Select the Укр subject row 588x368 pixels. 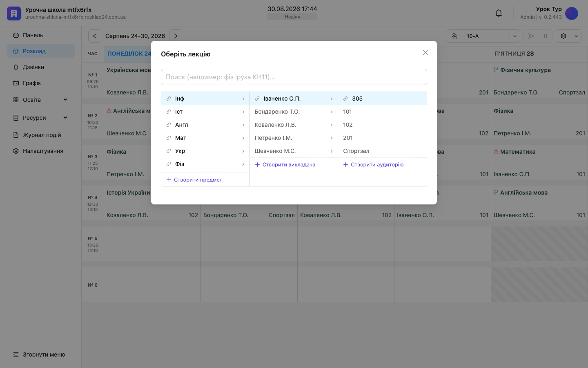pos(205,151)
